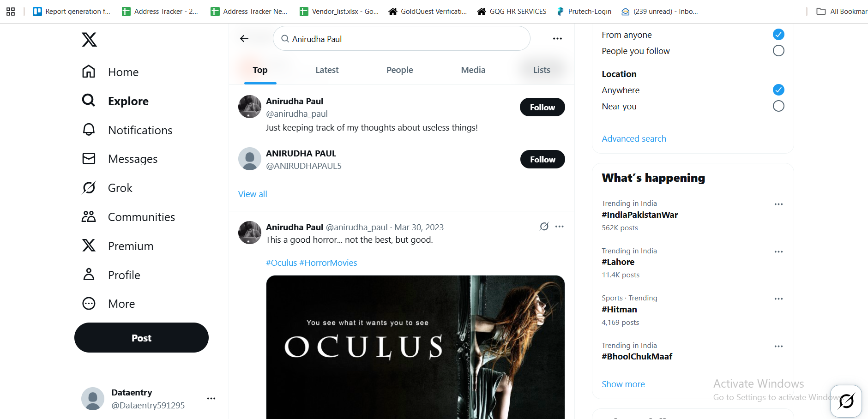Select the Near you location option
This screenshot has width=868, height=419.
778,106
